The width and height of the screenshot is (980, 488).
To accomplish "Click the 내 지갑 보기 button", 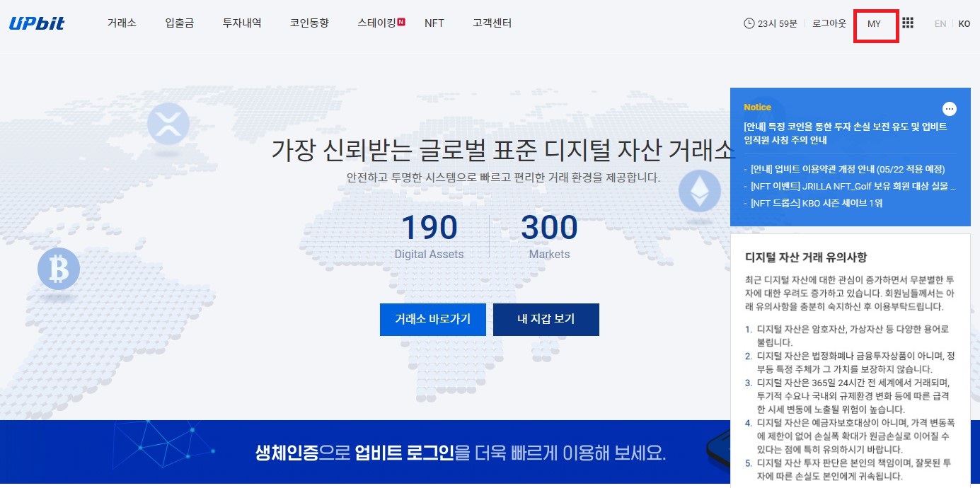I will click(546, 320).
